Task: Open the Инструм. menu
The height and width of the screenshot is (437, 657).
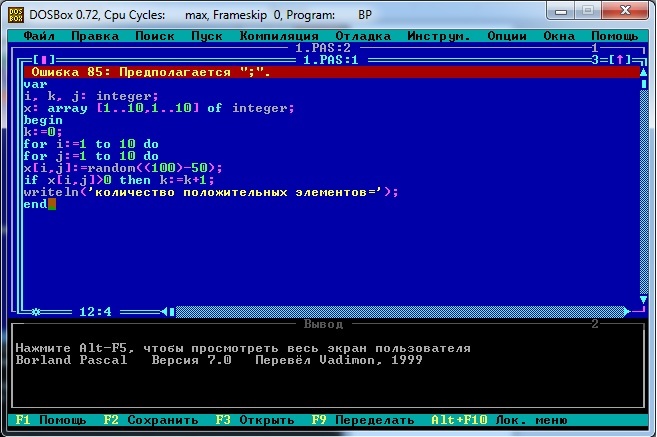Action: point(439,36)
